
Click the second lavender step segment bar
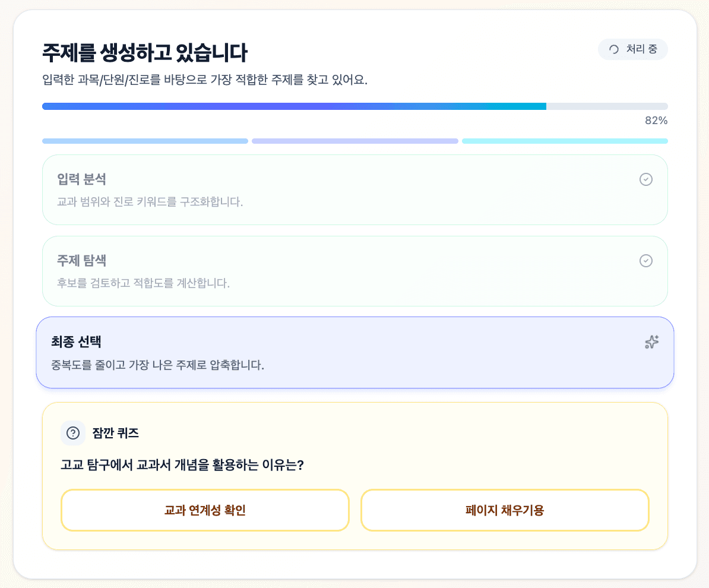tap(355, 141)
